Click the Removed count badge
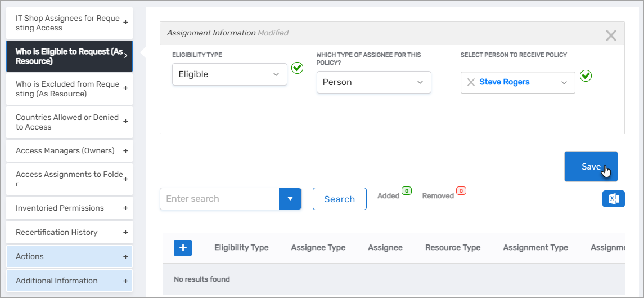Screen dimensions: 644x298 click(x=461, y=191)
